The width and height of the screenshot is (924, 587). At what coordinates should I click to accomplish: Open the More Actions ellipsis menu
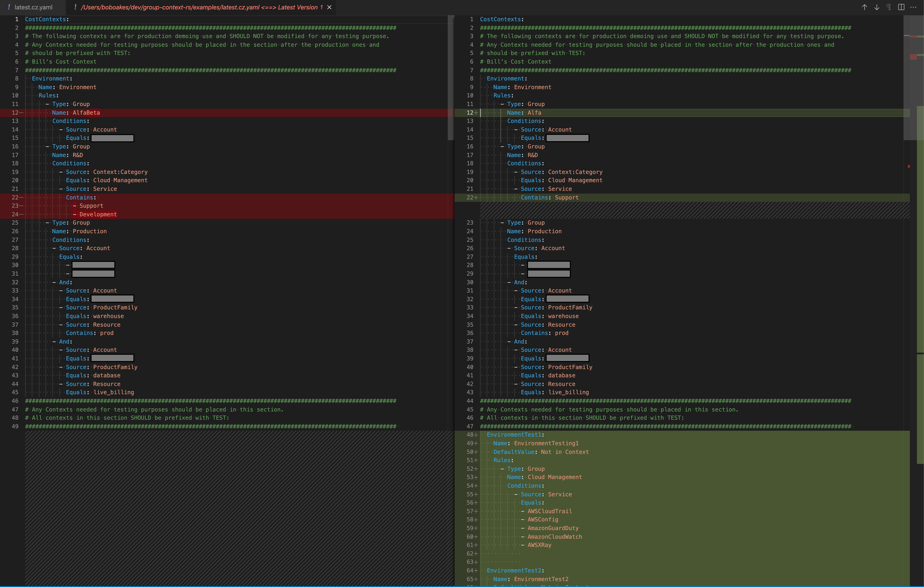913,7
